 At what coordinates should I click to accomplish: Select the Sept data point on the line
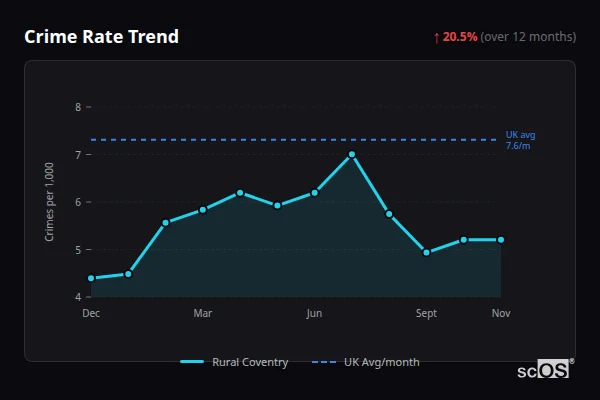point(426,253)
